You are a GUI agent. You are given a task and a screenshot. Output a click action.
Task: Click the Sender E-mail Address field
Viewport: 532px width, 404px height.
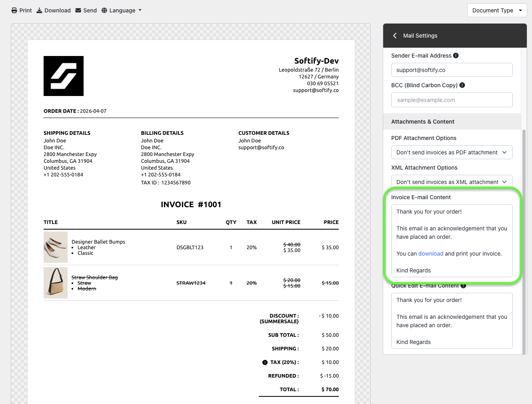(x=452, y=70)
